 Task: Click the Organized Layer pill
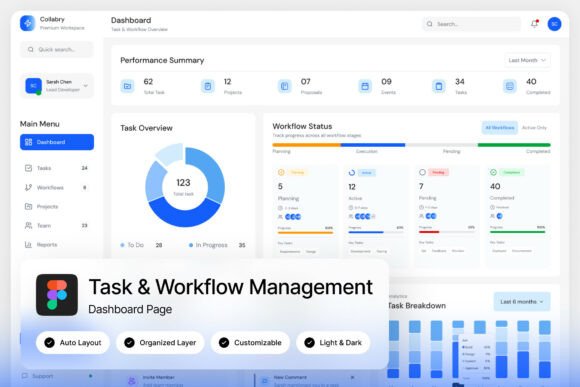point(160,343)
